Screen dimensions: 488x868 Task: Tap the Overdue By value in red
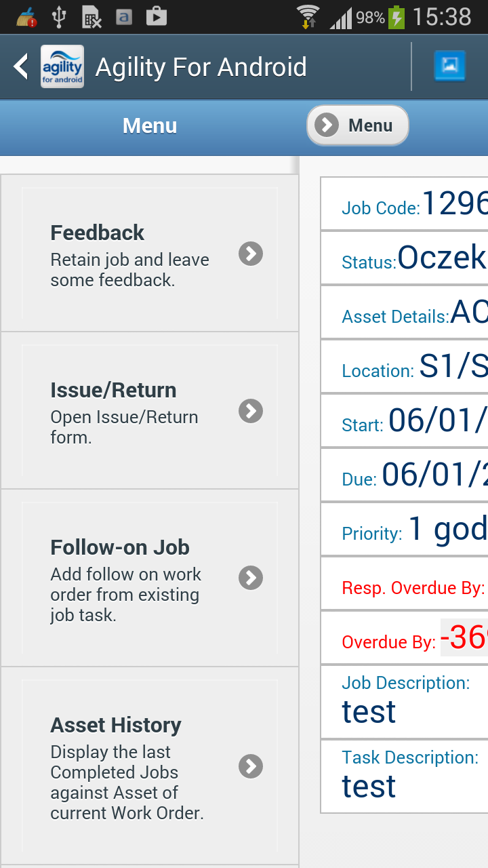[464, 637]
